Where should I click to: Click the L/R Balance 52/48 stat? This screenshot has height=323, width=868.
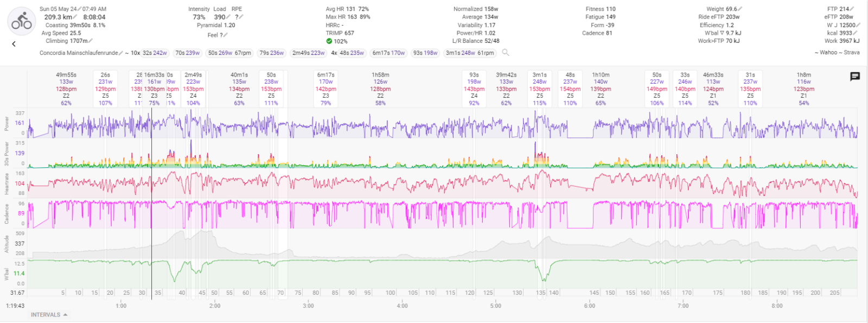[x=476, y=41]
